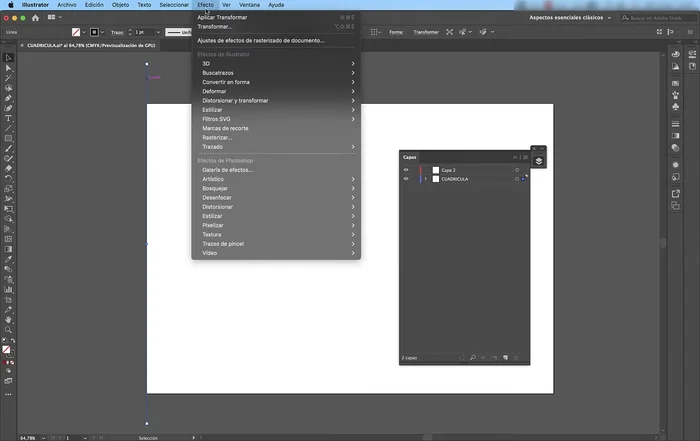Collapse the Capas panel with double arrows
This screenshot has width=700, height=441.
click(515, 157)
